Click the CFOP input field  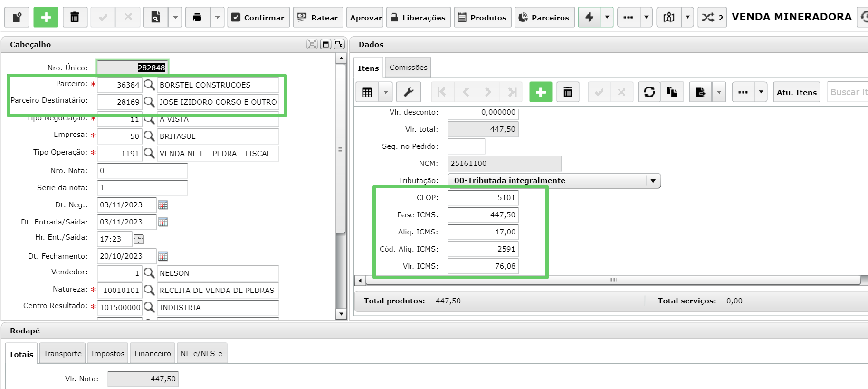(x=483, y=198)
